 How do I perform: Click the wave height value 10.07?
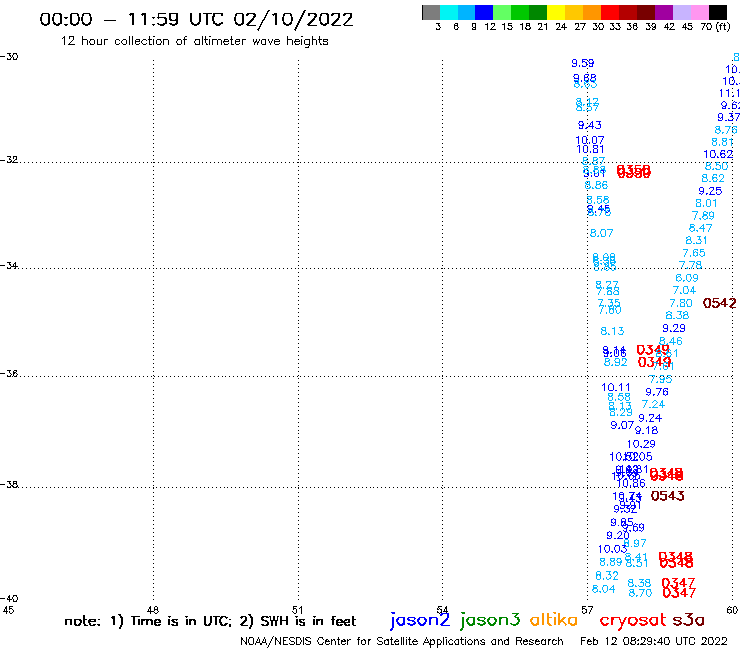(x=589, y=140)
